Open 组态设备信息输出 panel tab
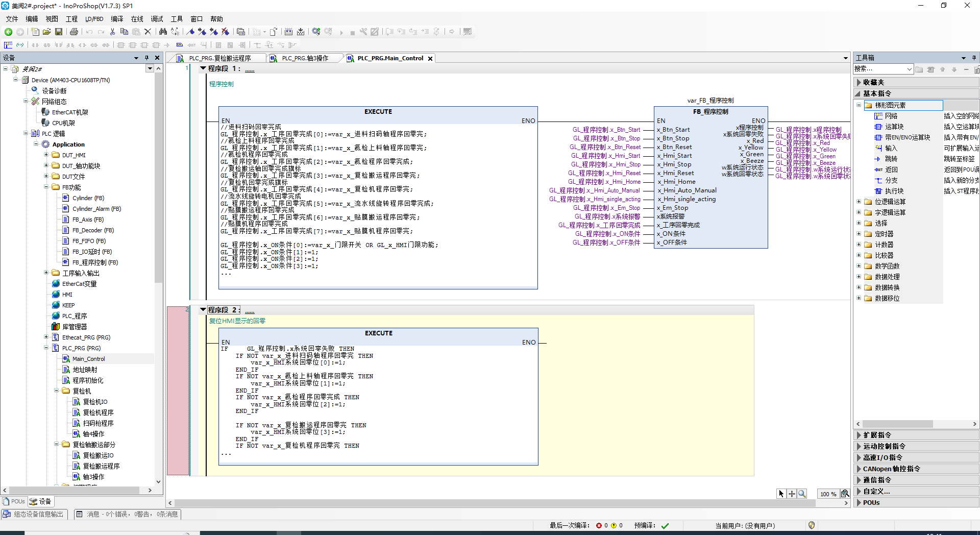The width and height of the screenshot is (980, 535). (x=33, y=514)
